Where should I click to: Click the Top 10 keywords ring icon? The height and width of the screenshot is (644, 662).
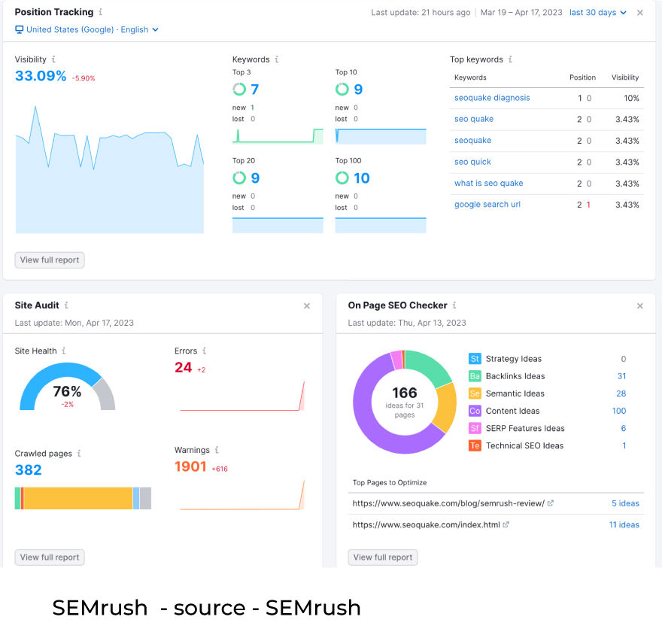pos(342,89)
